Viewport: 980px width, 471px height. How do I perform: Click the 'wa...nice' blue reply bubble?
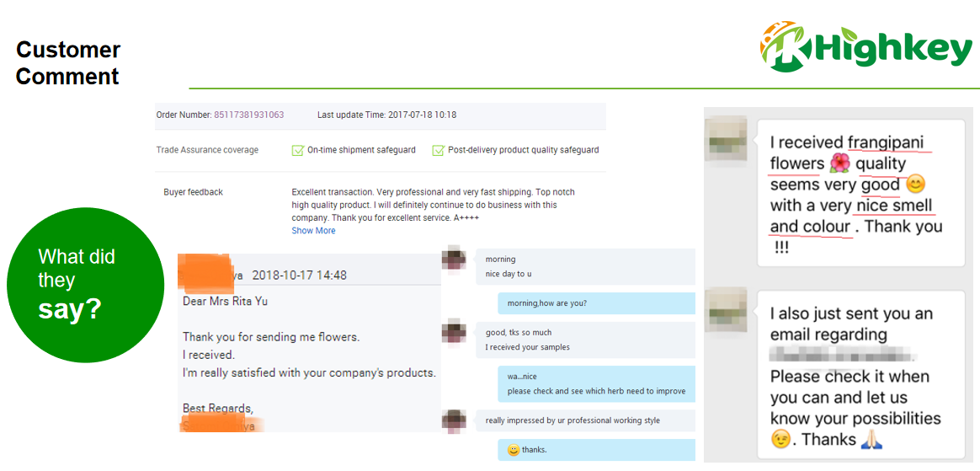pyautogui.click(x=595, y=383)
